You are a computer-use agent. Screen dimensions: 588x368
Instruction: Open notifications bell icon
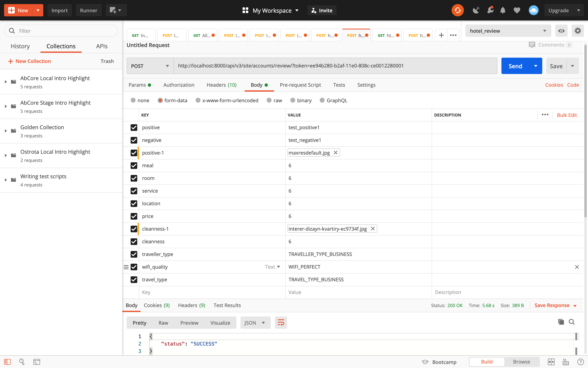coord(503,10)
